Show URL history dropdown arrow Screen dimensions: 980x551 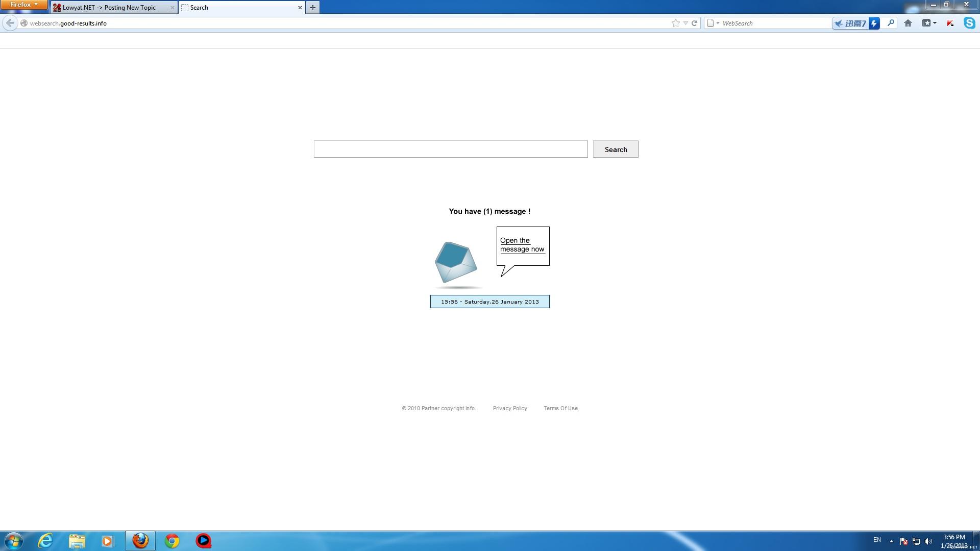[x=685, y=23]
